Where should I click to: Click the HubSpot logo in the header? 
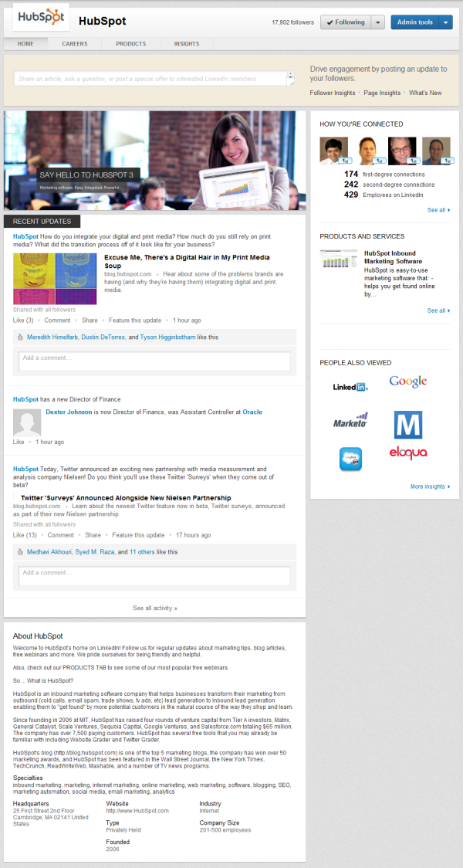point(42,17)
